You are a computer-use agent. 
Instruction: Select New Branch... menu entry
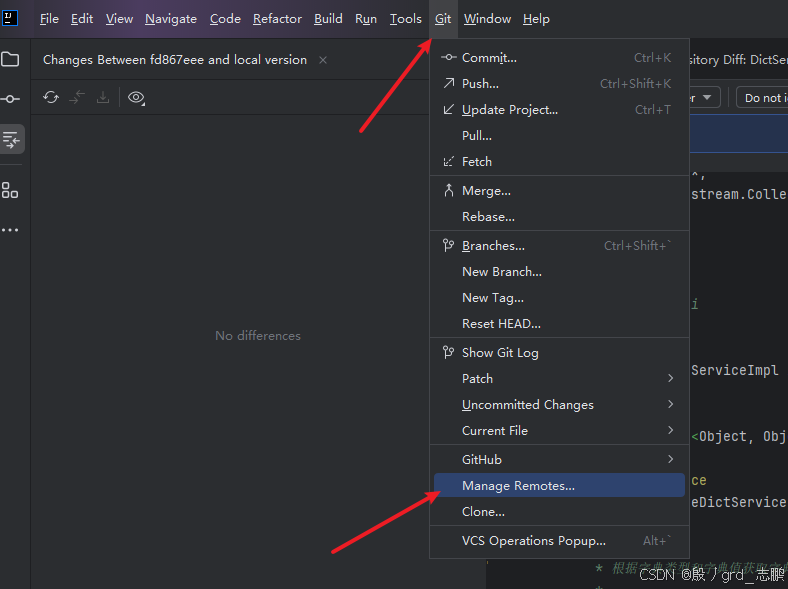[x=559, y=272]
